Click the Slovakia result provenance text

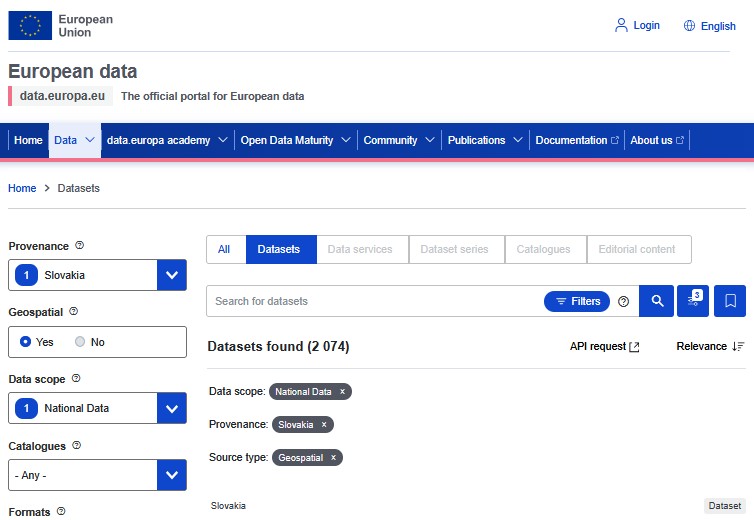click(x=228, y=506)
